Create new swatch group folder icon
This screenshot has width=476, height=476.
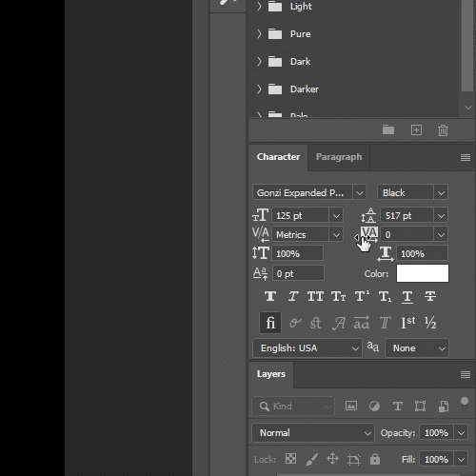pos(388,130)
